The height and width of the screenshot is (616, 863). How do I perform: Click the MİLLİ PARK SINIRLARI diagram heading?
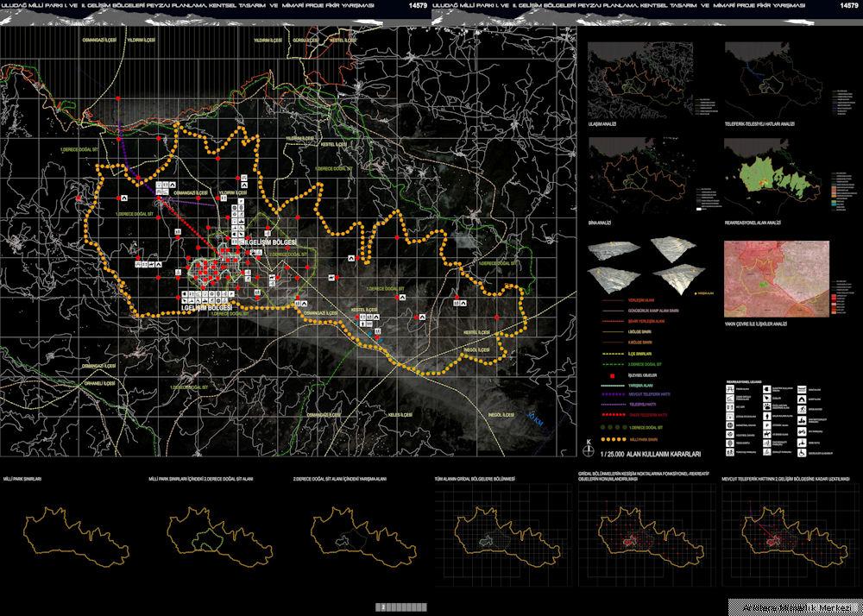pos(22,479)
